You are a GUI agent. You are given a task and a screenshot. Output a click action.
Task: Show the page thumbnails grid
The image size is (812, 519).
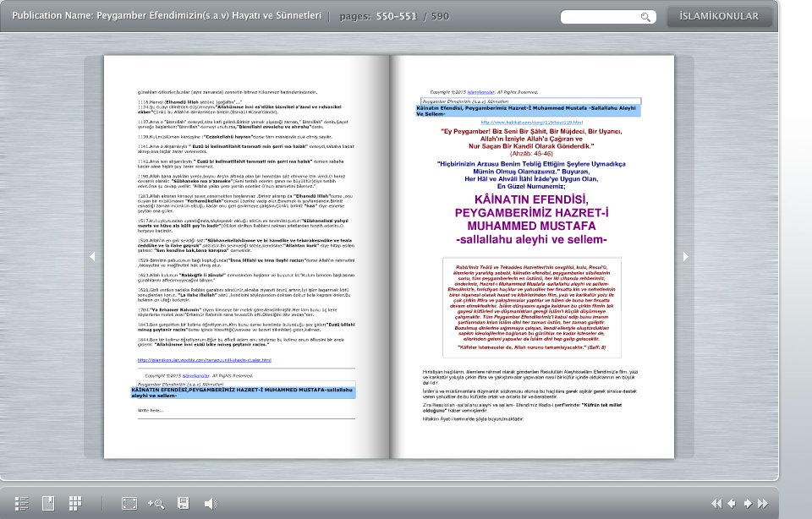coord(74,503)
